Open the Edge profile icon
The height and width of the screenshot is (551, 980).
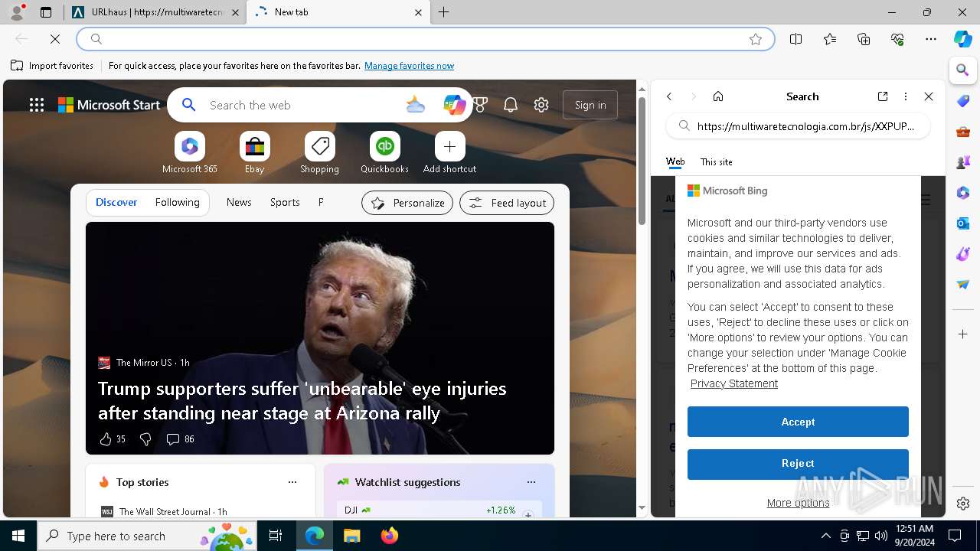17,12
